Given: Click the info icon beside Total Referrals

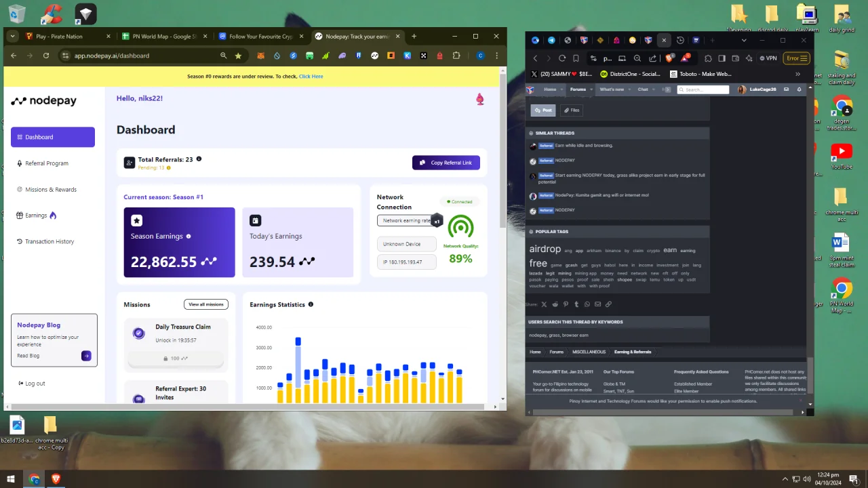Looking at the screenshot, I should [199, 159].
